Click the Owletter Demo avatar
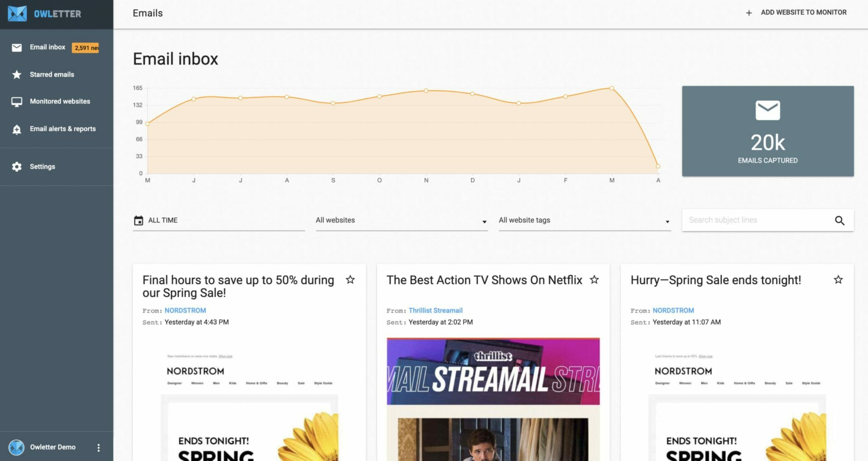Viewport: 868px width, 461px height. [17, 447]
